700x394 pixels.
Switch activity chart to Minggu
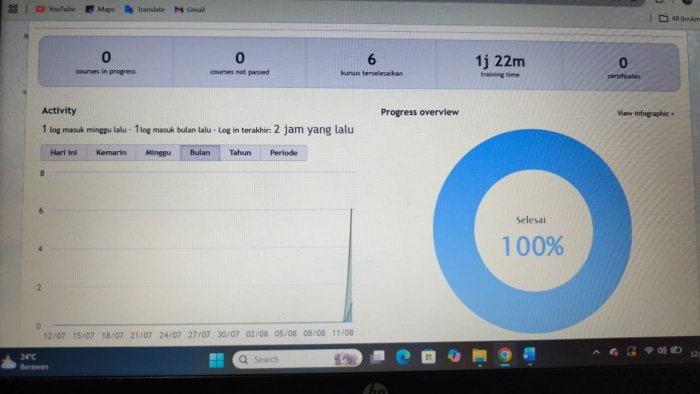coord(158,153)
